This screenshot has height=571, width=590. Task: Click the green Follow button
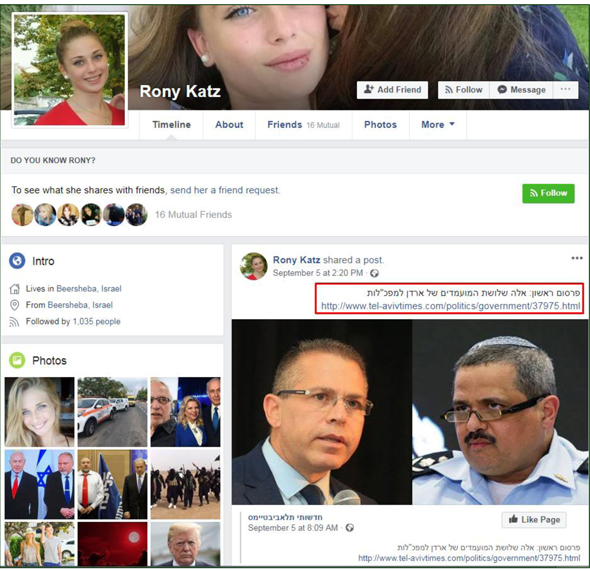coord(548,193)
